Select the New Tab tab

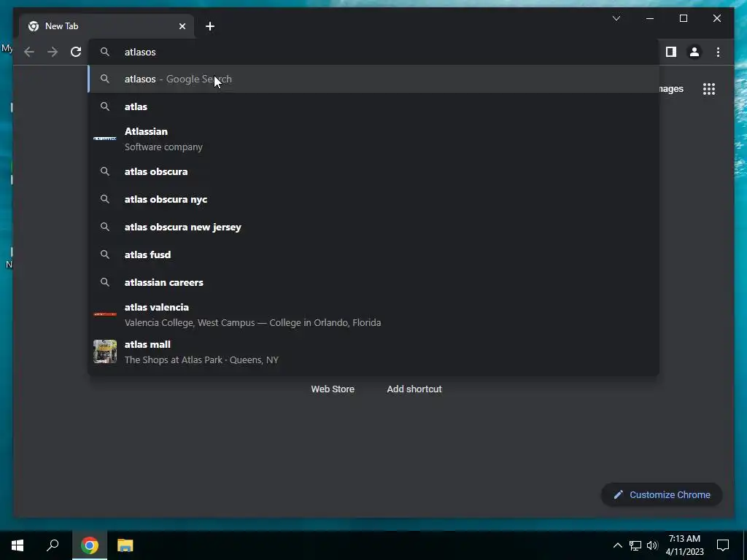[107, 26]
